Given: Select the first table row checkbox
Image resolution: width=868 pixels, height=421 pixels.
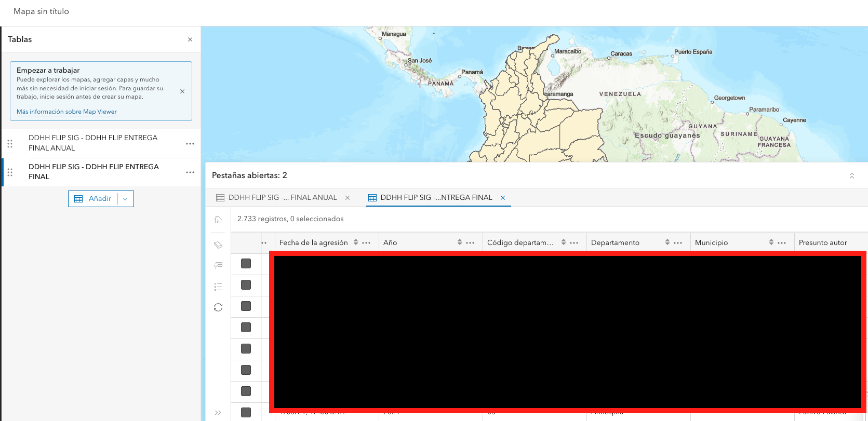Looking at the screenshot, I should coord(246,264).
